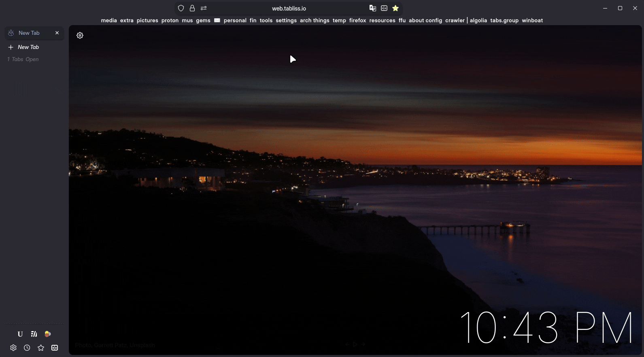The image size is (644, 357).
Task: Click 'New Tab' button in sidebar
Action: point(34,47)
